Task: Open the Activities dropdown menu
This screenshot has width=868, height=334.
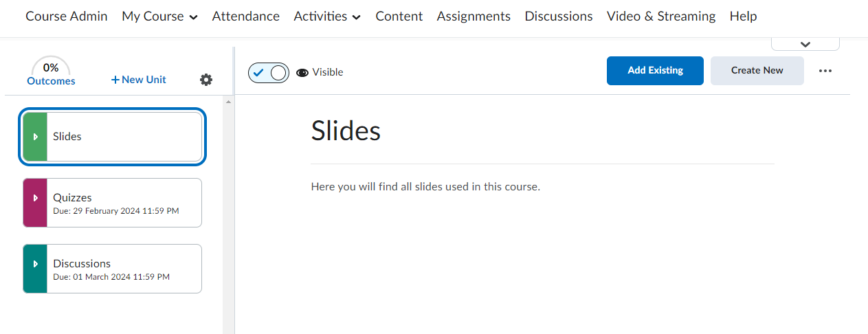Action: click(x=327, y=16)
